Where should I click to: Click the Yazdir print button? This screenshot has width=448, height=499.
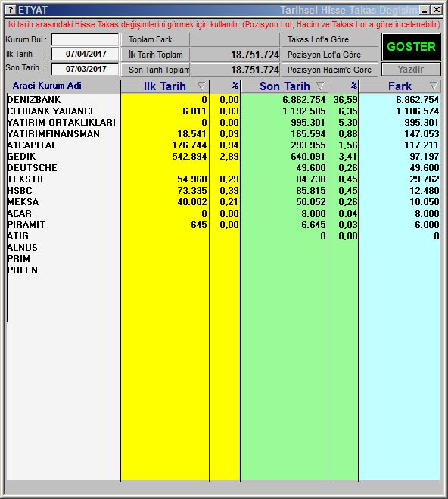(x=411, y=70)
